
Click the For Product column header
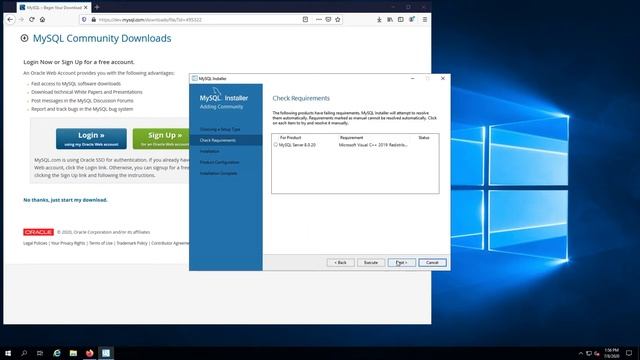point(291,138)
